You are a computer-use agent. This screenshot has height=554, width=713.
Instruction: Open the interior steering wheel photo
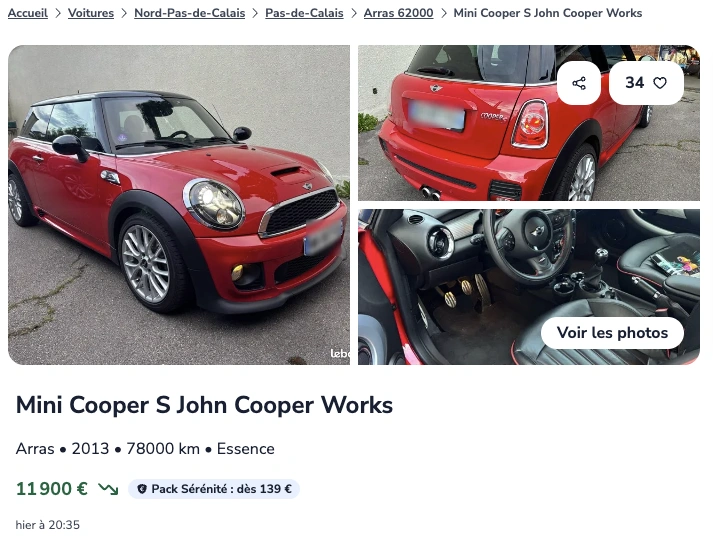pos(529,287)
